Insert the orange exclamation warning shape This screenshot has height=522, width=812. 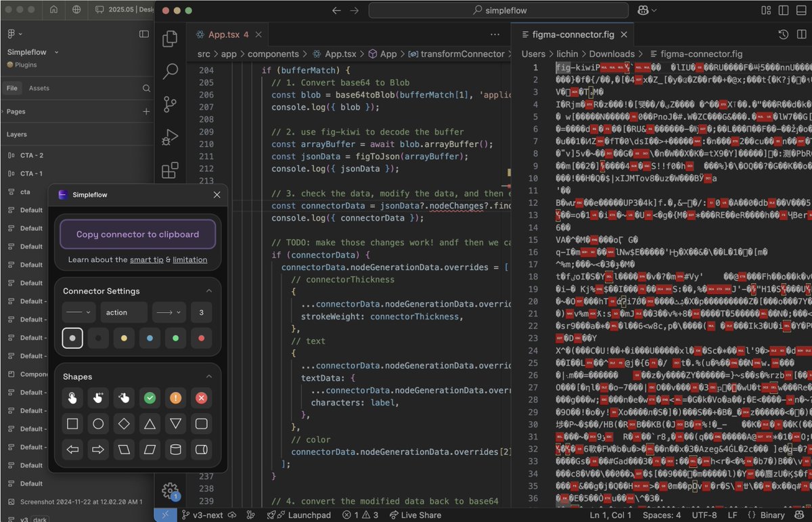pos(175,398)
